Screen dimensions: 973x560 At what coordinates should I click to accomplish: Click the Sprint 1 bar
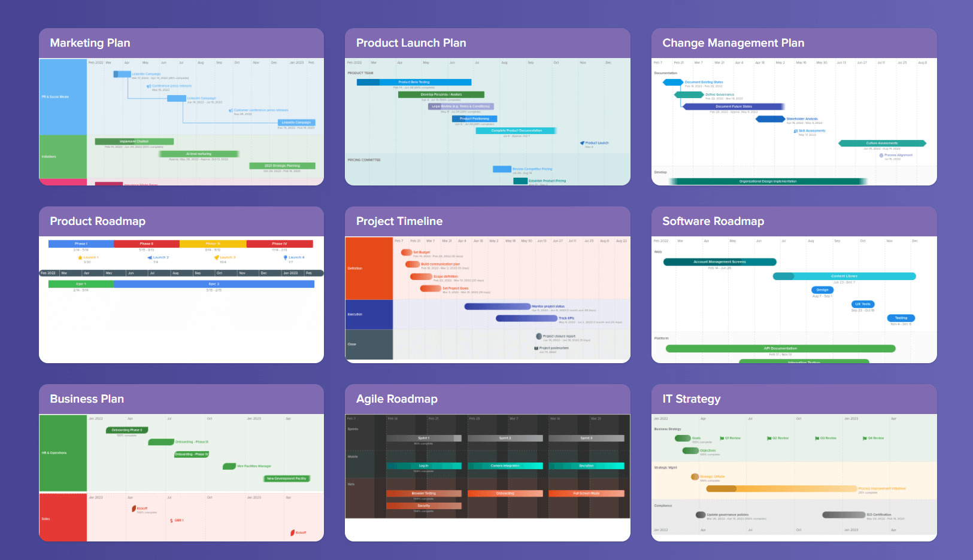click(424, 439)
